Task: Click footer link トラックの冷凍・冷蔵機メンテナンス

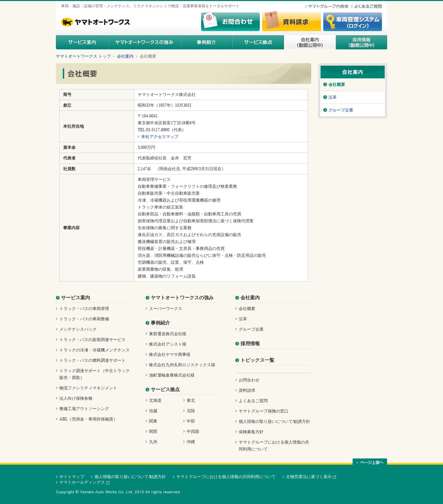Action: 95,350
